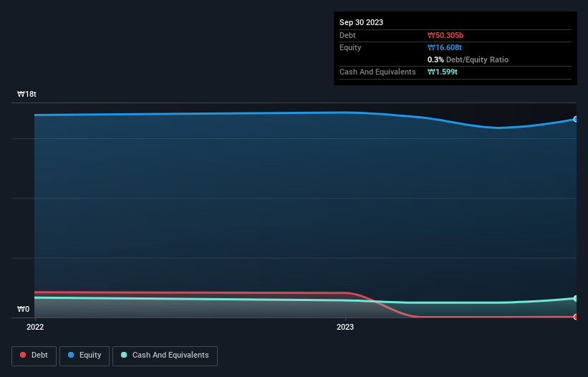Screen dimensions: 588x377
Task: Toggle Cash And Equivalents legend button
Action: coord(165,355)
